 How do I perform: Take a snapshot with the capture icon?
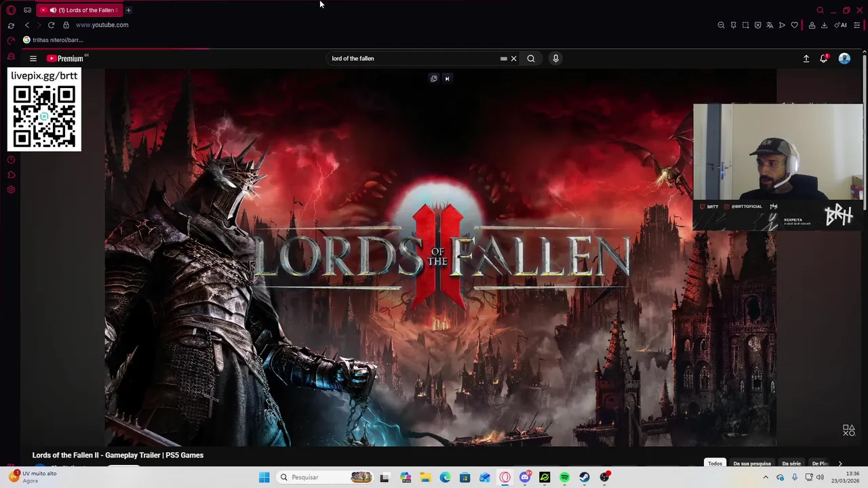click(x=745, y=25)
